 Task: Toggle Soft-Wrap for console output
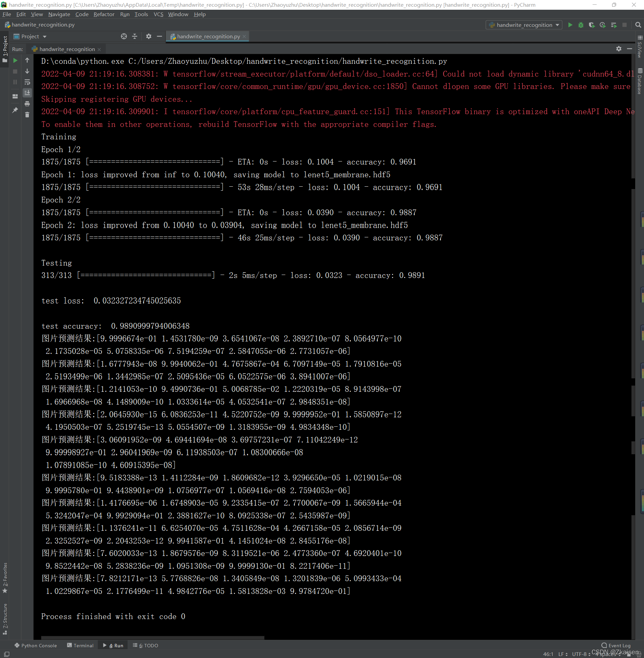tap(28, 82)
